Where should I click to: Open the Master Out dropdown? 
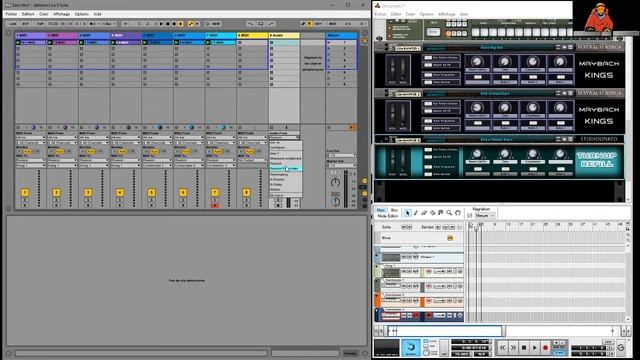coord(342,165)
